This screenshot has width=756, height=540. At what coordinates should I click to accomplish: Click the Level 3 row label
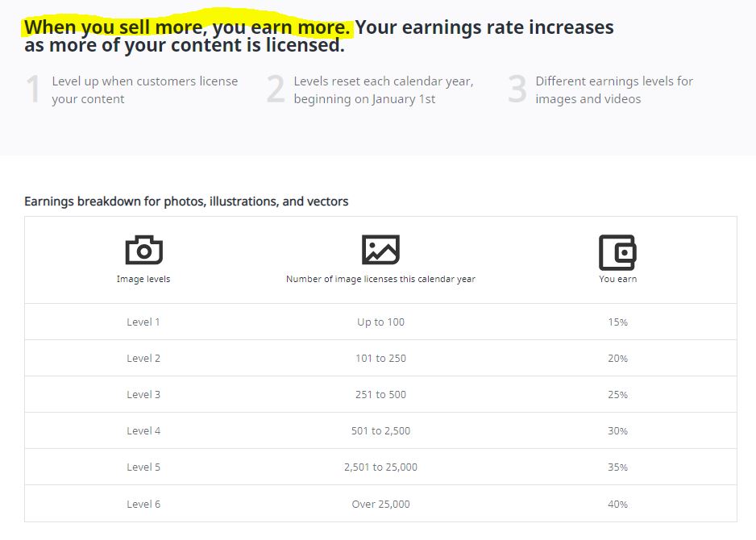[x=143, y=395]
